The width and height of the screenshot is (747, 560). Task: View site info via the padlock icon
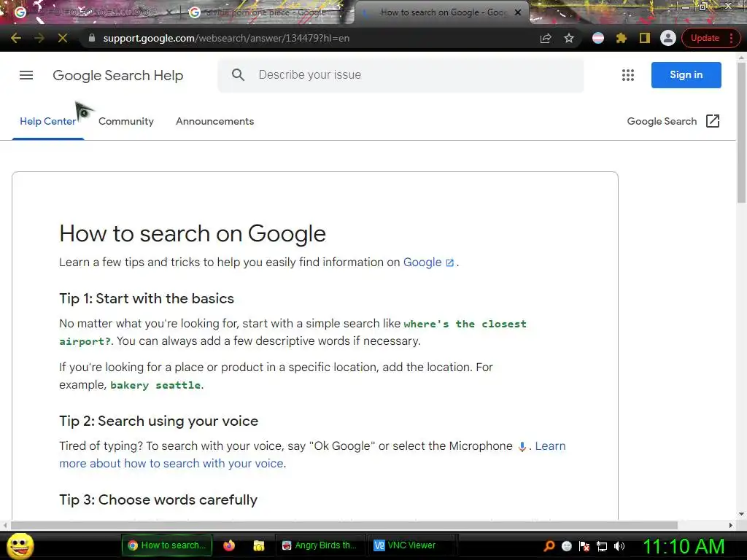point(91,38)
